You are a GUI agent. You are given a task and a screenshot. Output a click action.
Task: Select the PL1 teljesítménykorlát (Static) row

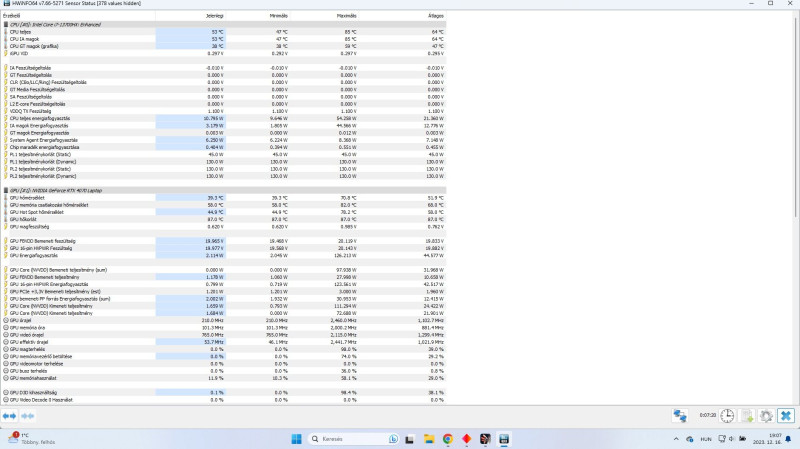pos(223,154)
